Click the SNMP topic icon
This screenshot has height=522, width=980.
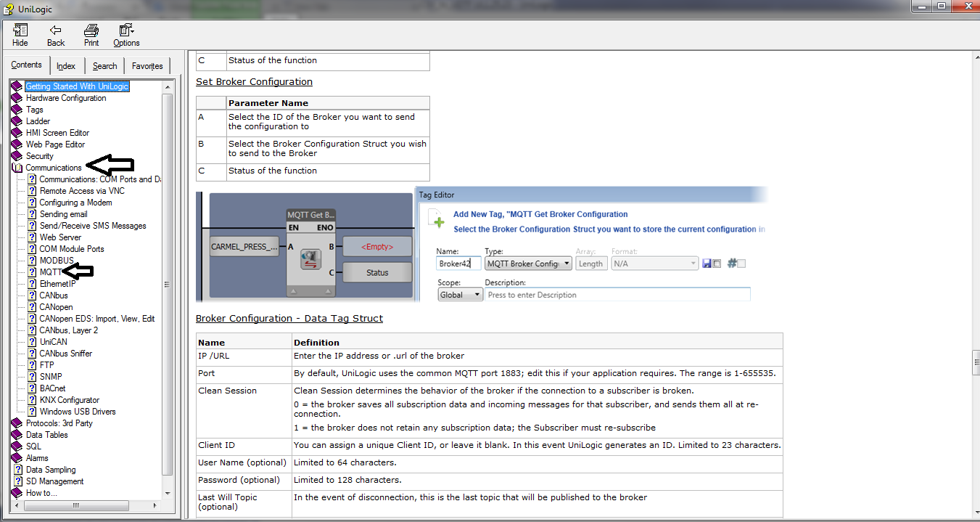click(x=33, y=377)
